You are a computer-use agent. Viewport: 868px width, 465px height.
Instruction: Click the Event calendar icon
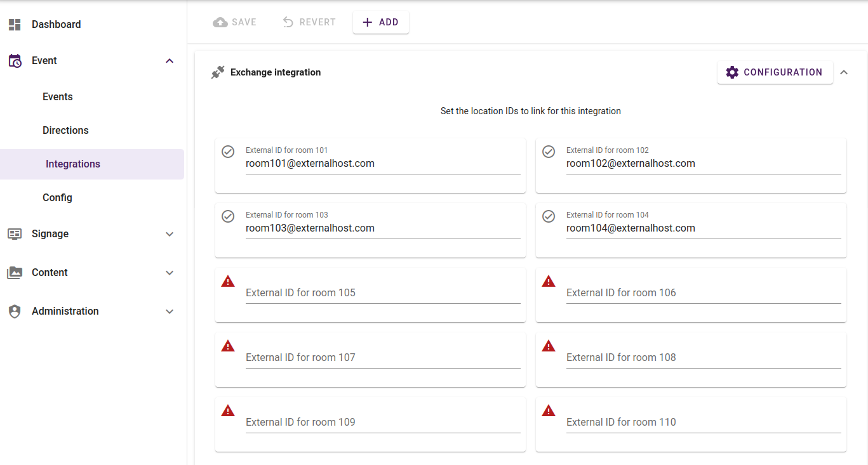15,61
